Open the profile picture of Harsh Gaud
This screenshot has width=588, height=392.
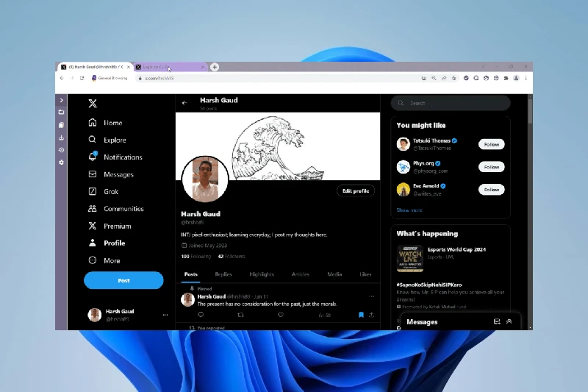205,179
